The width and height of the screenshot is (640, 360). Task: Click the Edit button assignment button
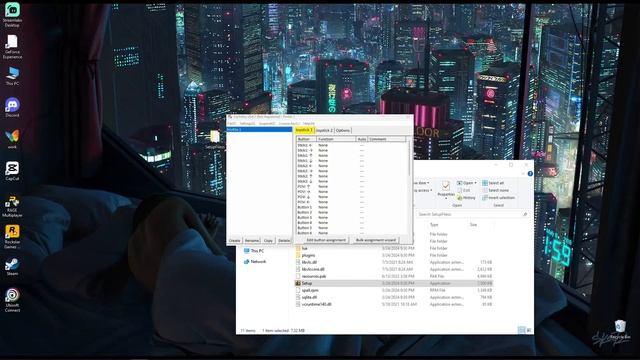pyautogui.click(x=326, y=240)
